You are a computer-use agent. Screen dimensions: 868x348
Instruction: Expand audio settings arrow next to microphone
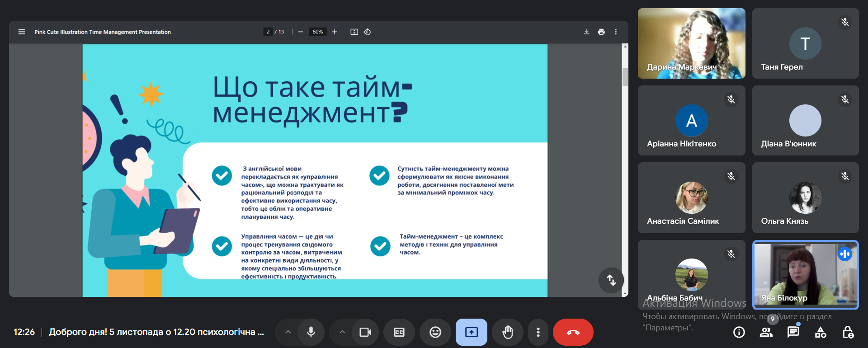288,332
